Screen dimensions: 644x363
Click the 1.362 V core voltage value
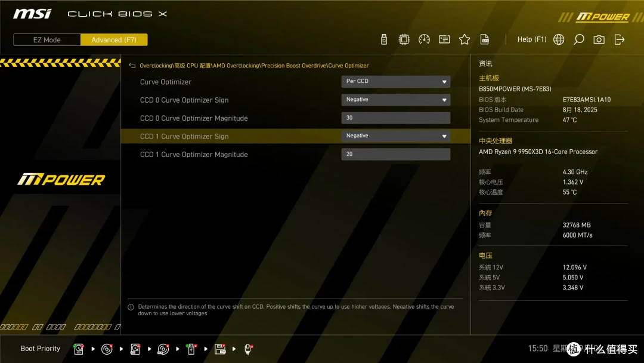[x=573, y=182]
